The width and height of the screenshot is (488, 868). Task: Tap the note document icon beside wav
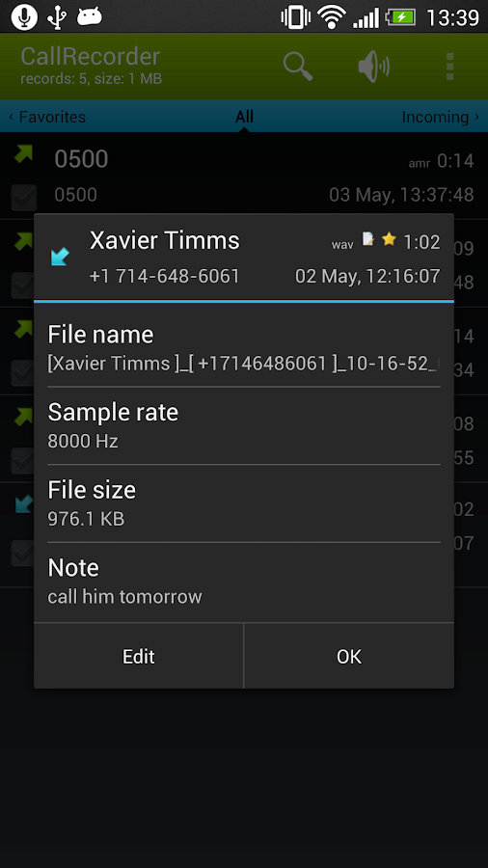tap(368, 239)
